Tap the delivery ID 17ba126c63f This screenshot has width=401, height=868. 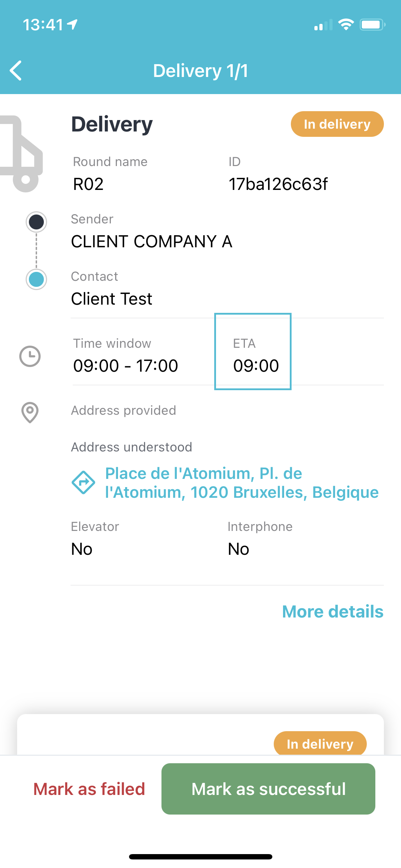278,184
